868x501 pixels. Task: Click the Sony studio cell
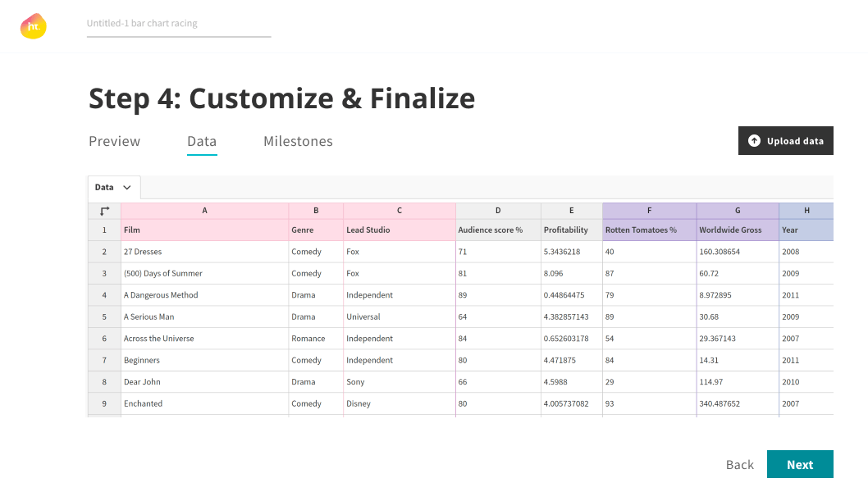(399, 382)
